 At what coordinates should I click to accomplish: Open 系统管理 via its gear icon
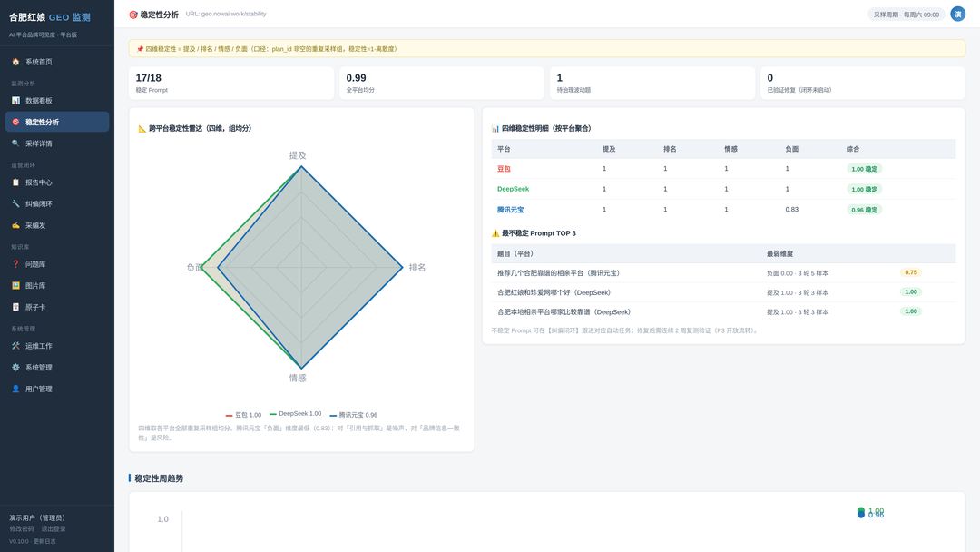click(15, 368)
